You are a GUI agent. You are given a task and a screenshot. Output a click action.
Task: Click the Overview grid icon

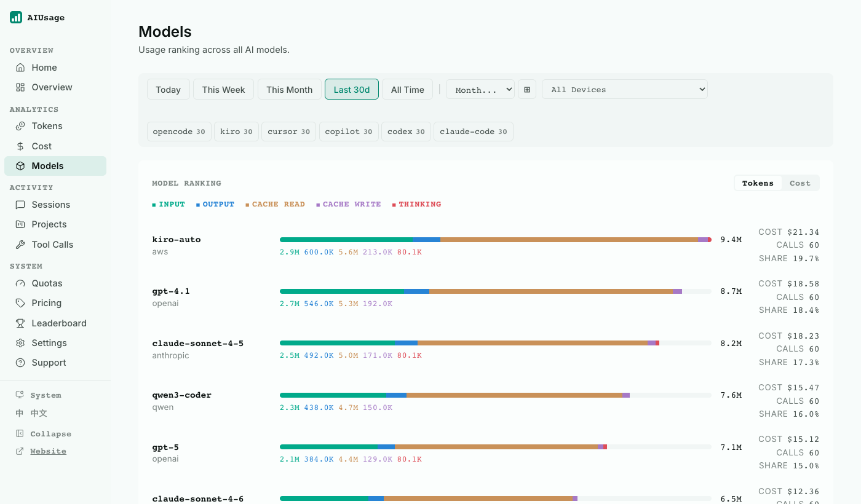click(20, 87)
